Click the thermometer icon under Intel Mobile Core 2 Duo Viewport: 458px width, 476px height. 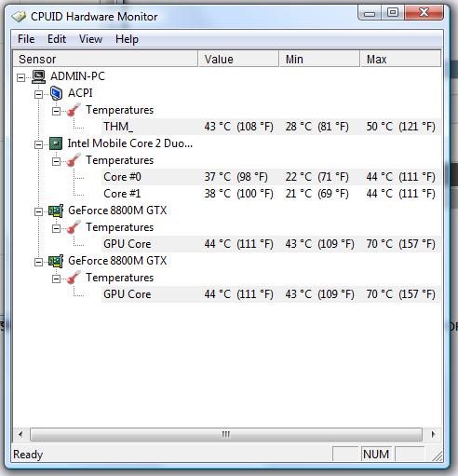(74, 160)
